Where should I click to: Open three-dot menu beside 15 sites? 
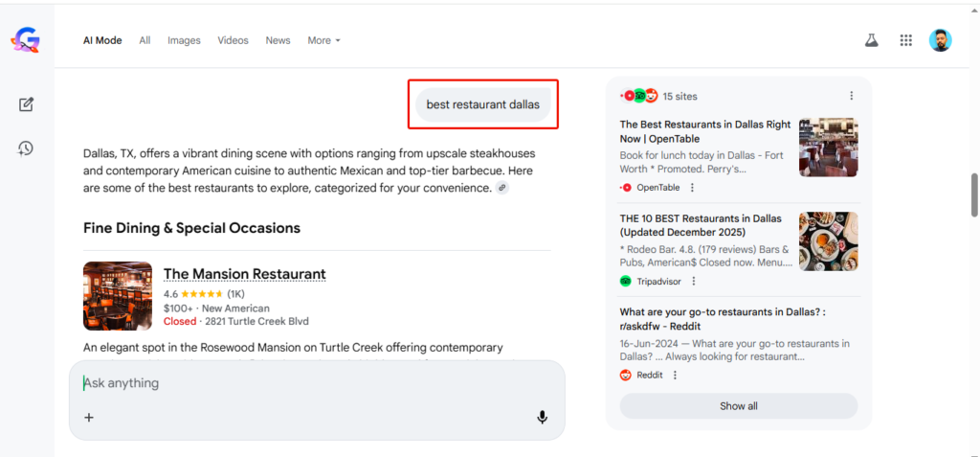pyautogui.click(x=851, y=96)
